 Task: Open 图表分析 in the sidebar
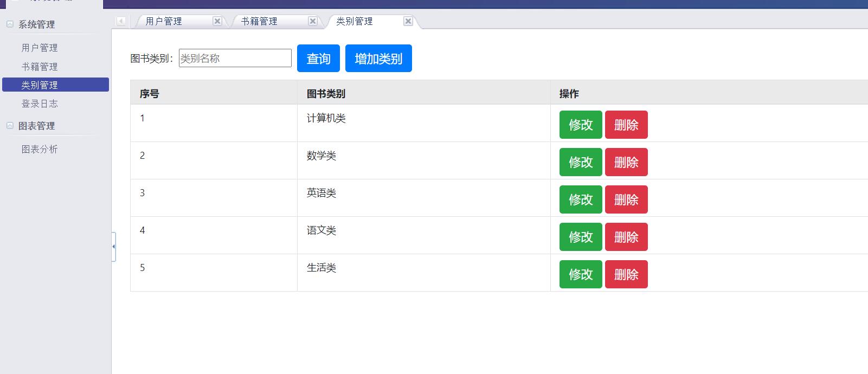(x=40, y=149)
